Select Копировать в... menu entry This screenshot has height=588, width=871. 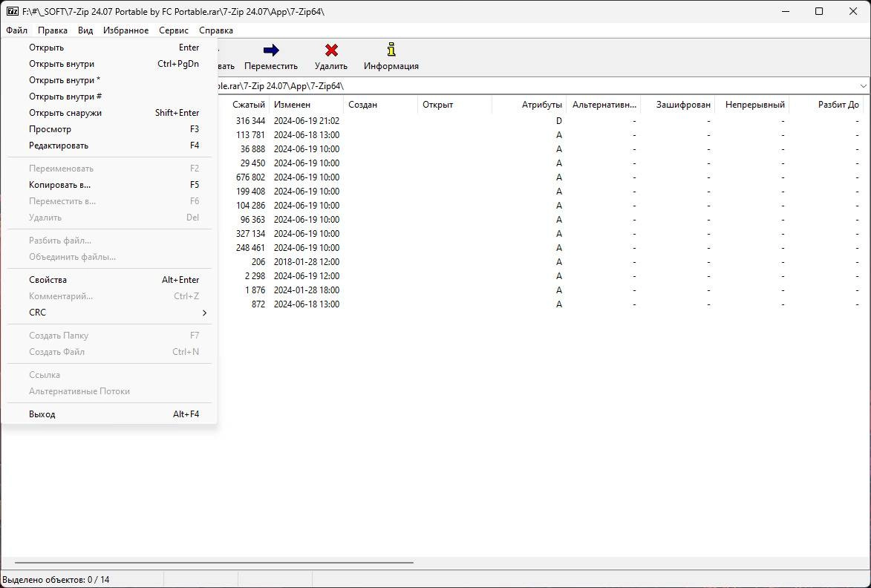tap(109, 185)
